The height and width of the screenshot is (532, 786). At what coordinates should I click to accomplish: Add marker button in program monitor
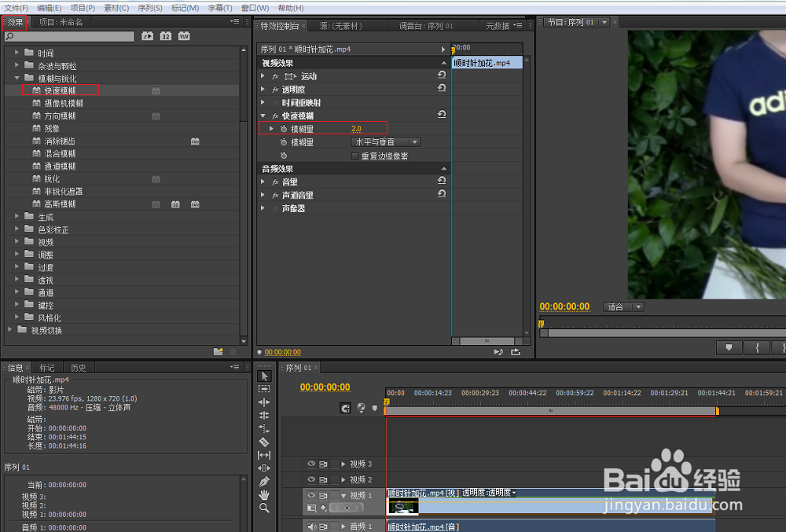729,347
